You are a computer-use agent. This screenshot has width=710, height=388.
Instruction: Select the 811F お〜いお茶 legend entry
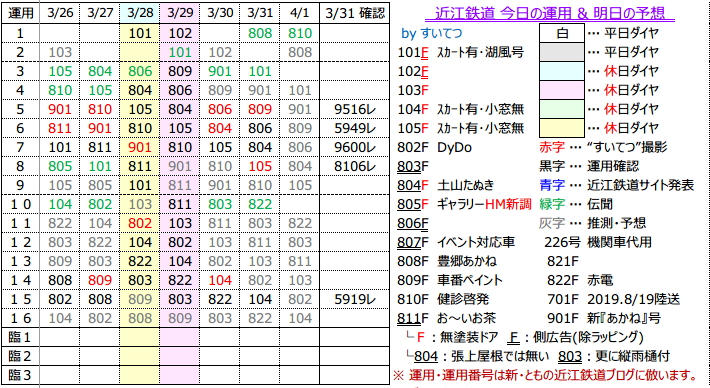tap(446, 319)
